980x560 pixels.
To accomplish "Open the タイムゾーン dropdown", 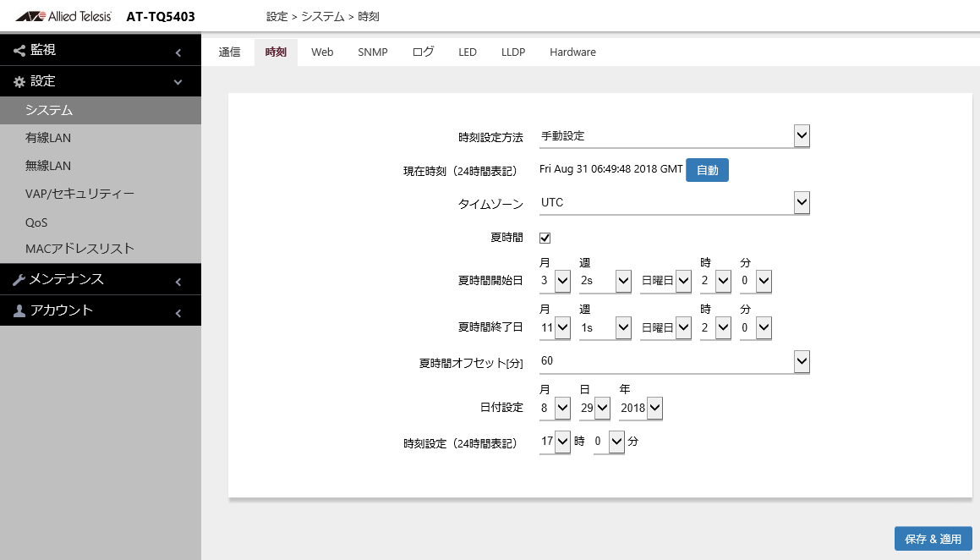I will pyautogui.click(x=802, y=203).
